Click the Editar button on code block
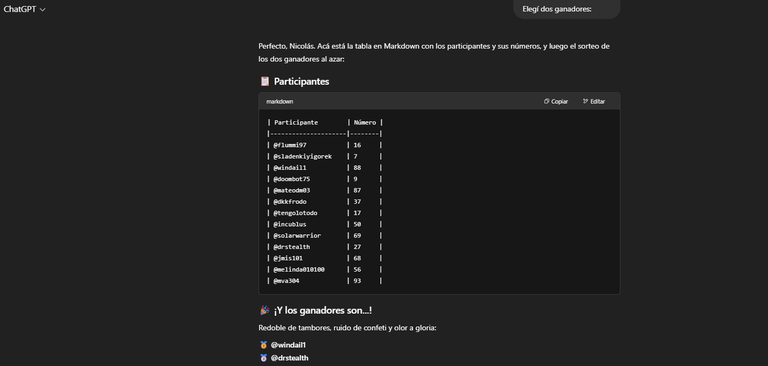 594,101
